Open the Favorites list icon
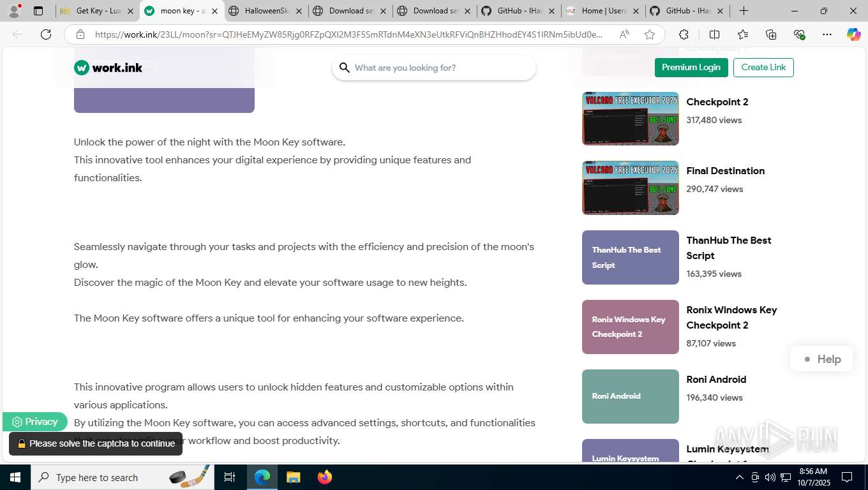This screenshot has width=868, height=490. pos(743,34)
